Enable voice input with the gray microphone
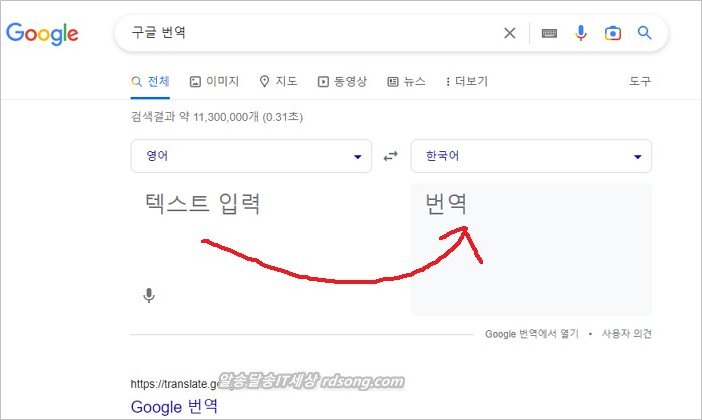The image size is (702, 420). 149,296
